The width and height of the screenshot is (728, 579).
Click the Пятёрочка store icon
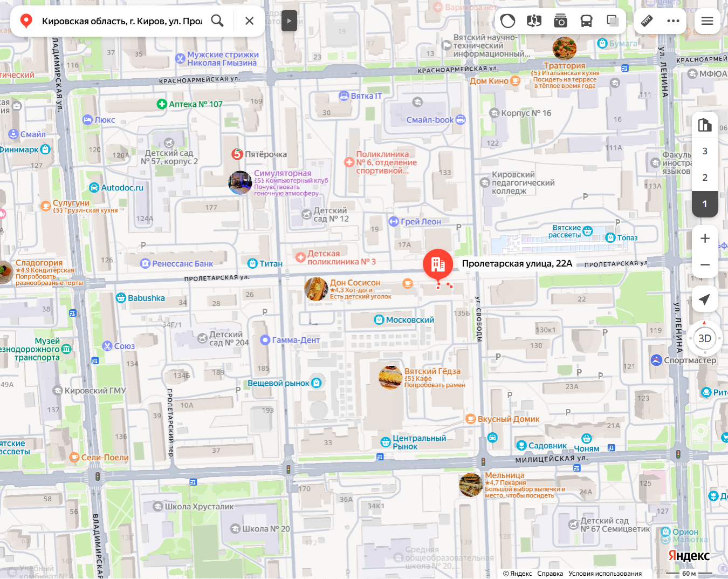237,154
